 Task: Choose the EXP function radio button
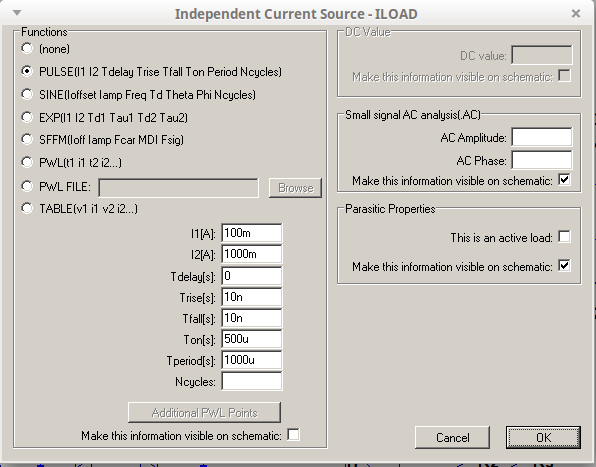coord(27,117)
